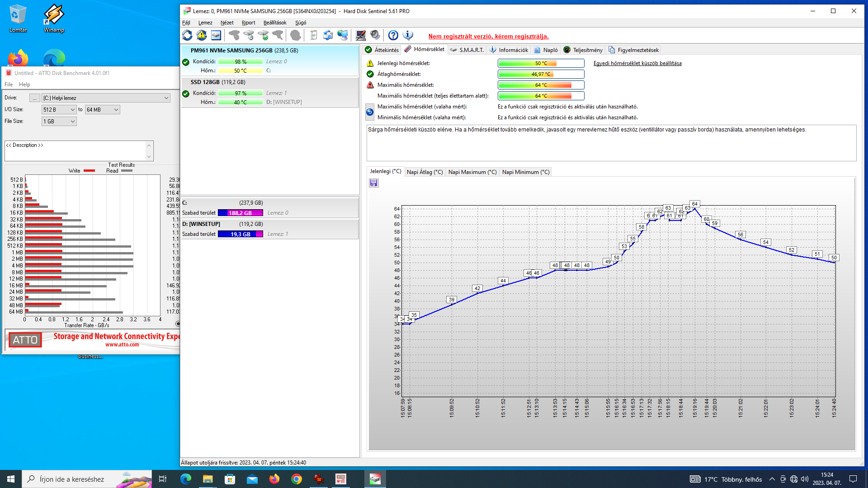Switch to the S.M.A.R.T. tab

(x=467, y=50)
